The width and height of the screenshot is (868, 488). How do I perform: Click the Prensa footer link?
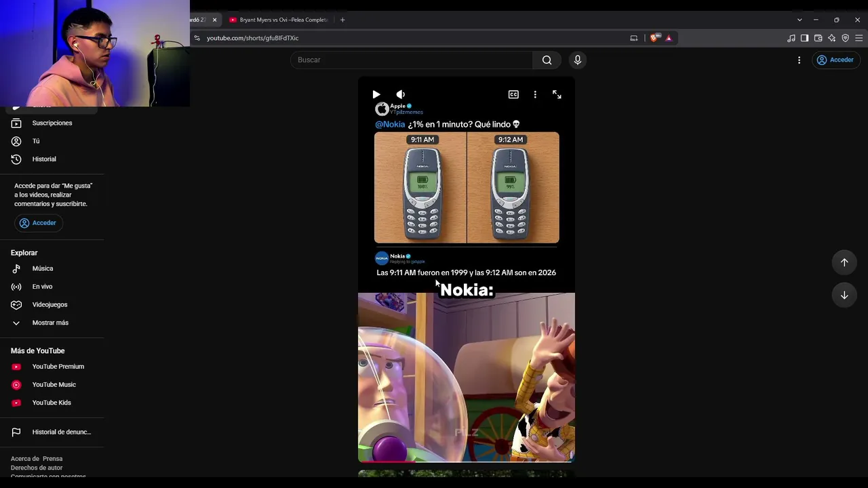(x=52, y=459)
